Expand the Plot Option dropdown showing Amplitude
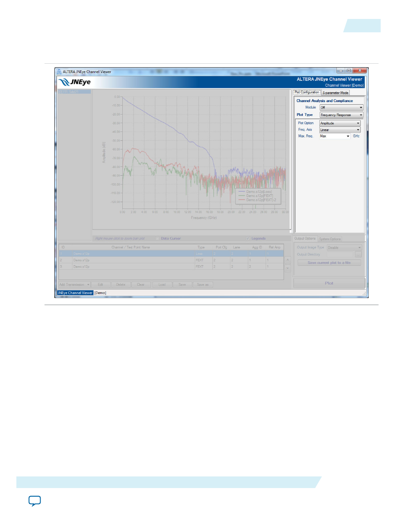This screenshot has width=411, height=532. pyautogui.click(x=339, y=123)
